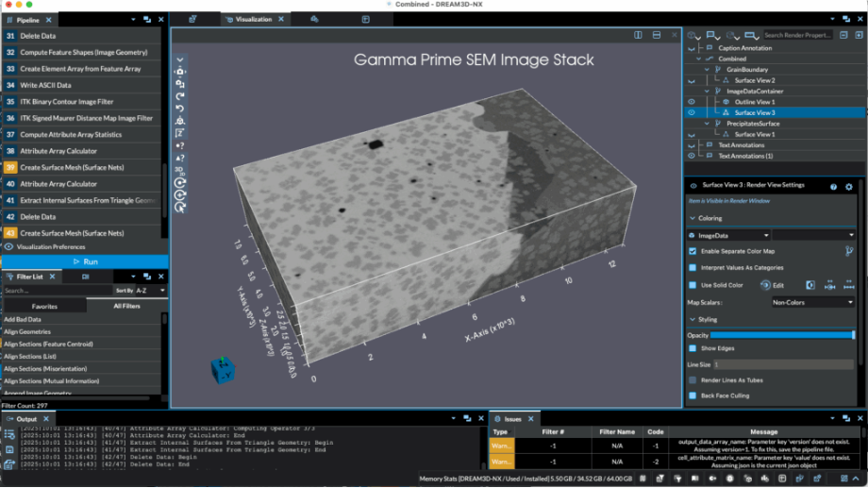Open the empty component dropdown next to ImageData
The height and width of the screenshot is (488, 868).
click(x=813, y=235)
